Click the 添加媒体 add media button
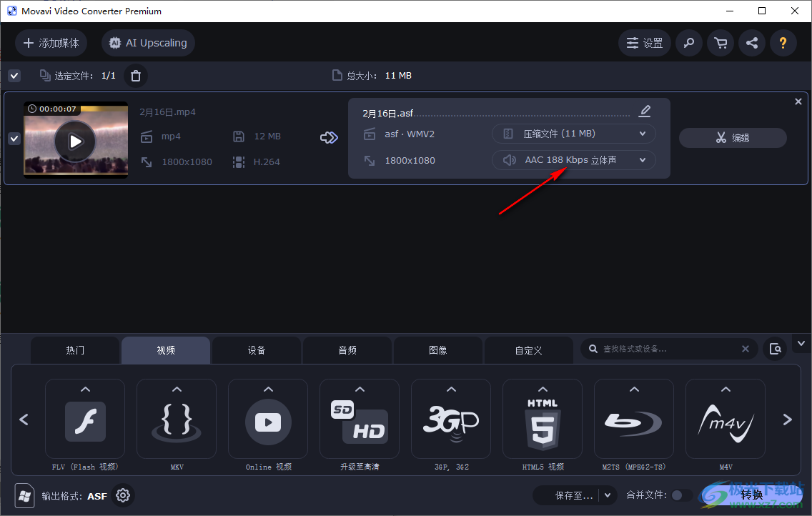This screenshot has width=812, height=516. click(51, 43)
